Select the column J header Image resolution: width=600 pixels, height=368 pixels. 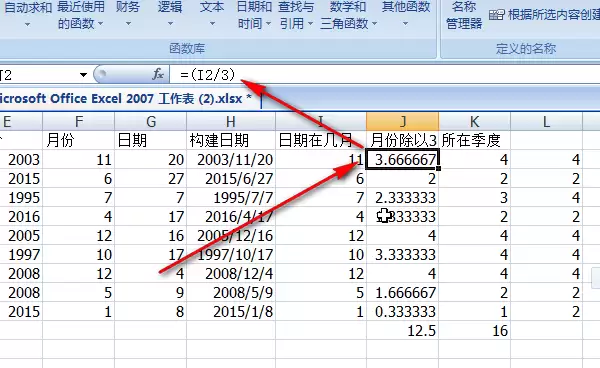pyautogui.click(x=403, y=122)
